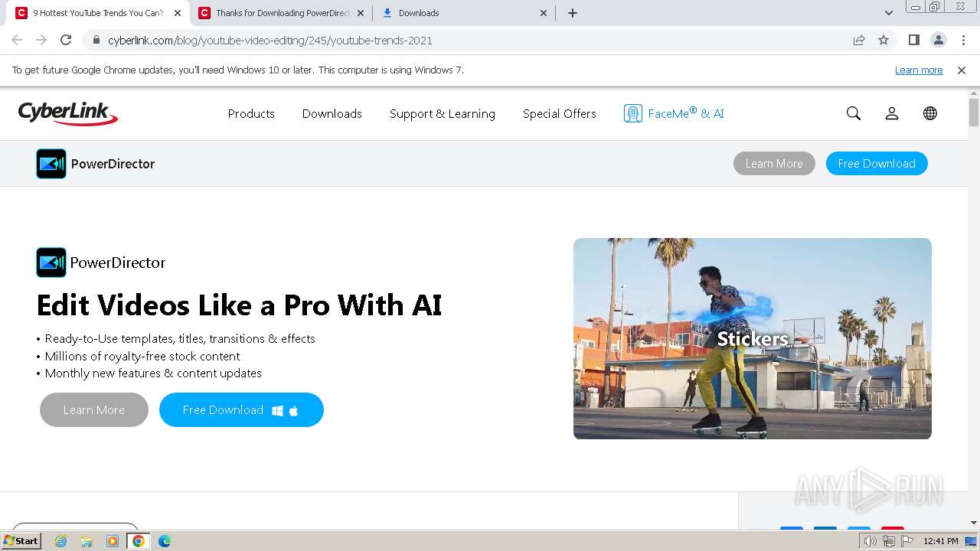This screenshot has height=551, width=980.
Task: Open Support & Learning menu
Action: [x=443, y=113]
